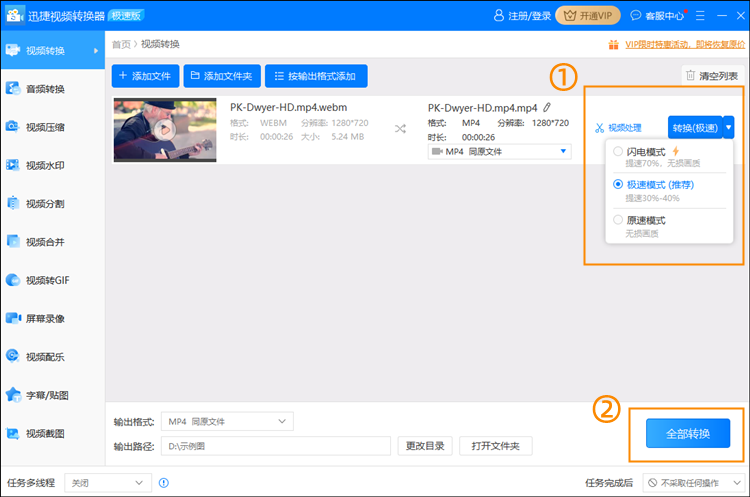The width and height of the screenshot is (750, 497).
Task: Click the file name PK-Dwyer-HD.mp4.webm
Action: (x=288, y=107)
